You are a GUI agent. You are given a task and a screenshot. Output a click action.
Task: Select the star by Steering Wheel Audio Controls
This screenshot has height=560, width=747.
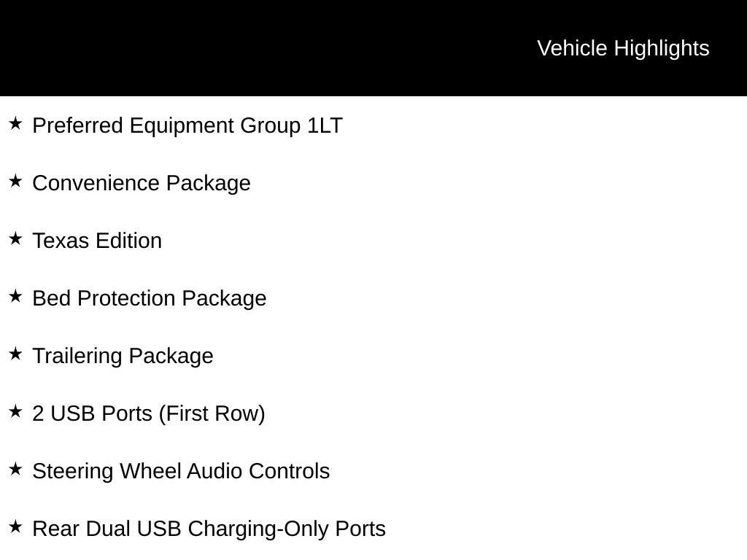tap(15, 469)
